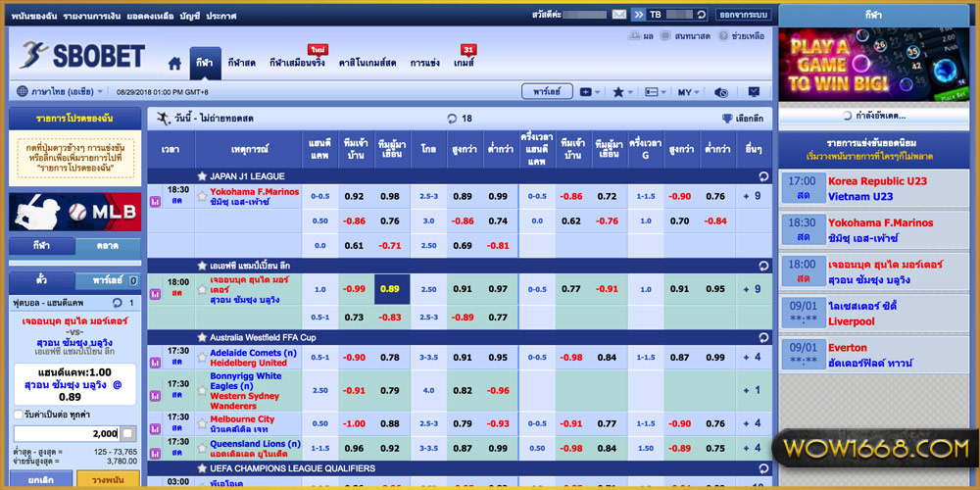Switch to the กีฬาสด tab
The width and height of the screenshot is (980, 490).
[x=241, y=63]
